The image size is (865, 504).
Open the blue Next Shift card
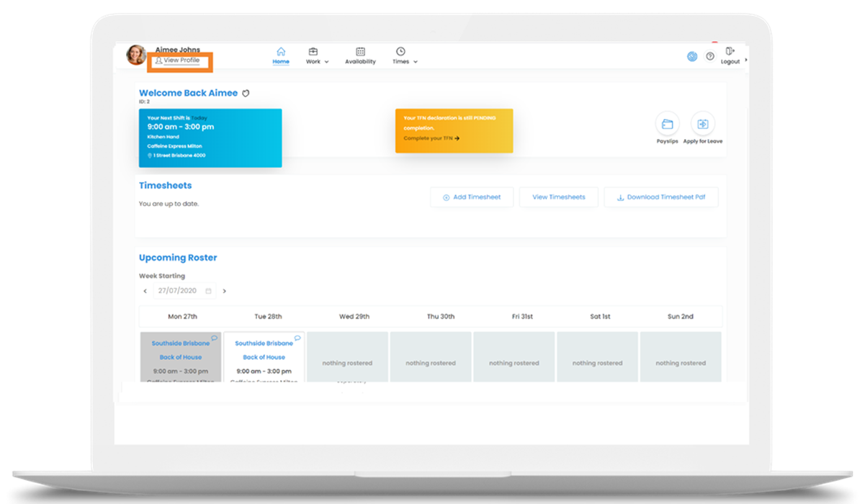pyautogui.click(x=210, y=138)
